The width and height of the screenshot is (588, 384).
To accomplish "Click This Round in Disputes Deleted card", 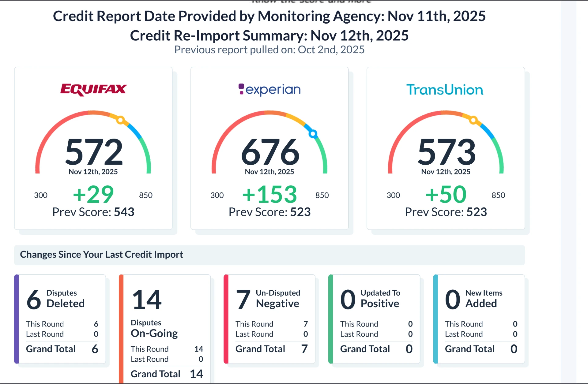I will pos(62,324).
